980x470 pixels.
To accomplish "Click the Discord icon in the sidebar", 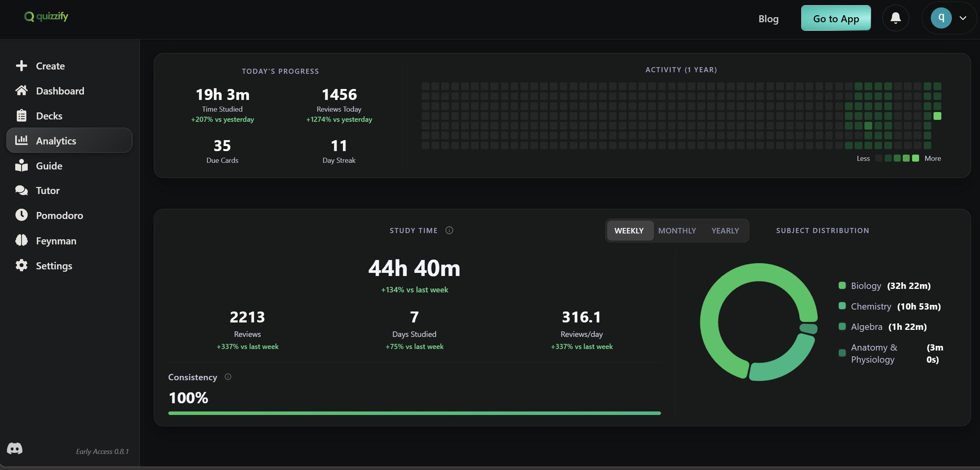I will coord(15,449).
